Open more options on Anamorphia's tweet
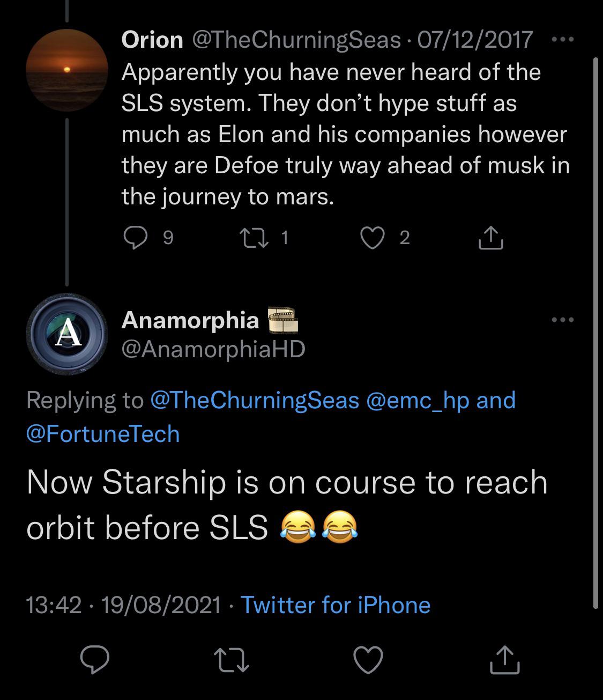Screen dimensions: 603x700 tap(562, 320)
